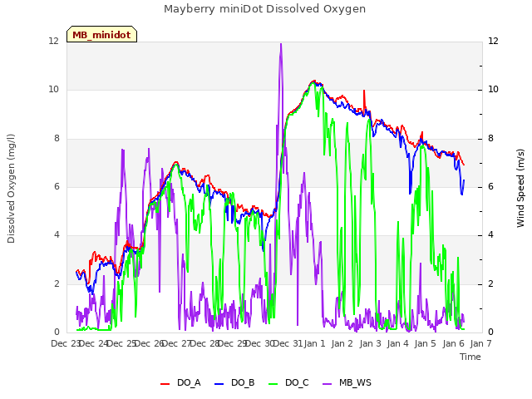Screen dimensions: 532x399
Task: Click the red DO_A legend swatch
Action: pyautogui.click(x=165, y=383)
